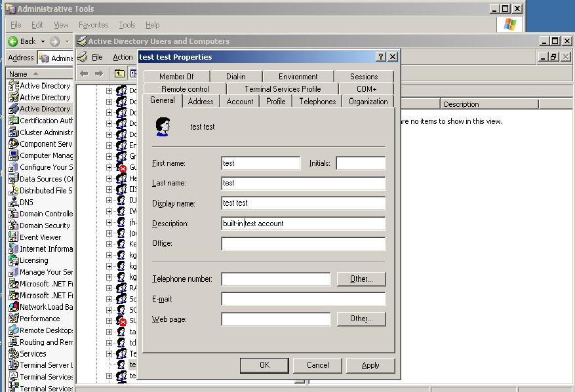Expand the 'IIS' tree node
Image resolution: width=575 pixels, height=392 pixels.
coord(109,189)
